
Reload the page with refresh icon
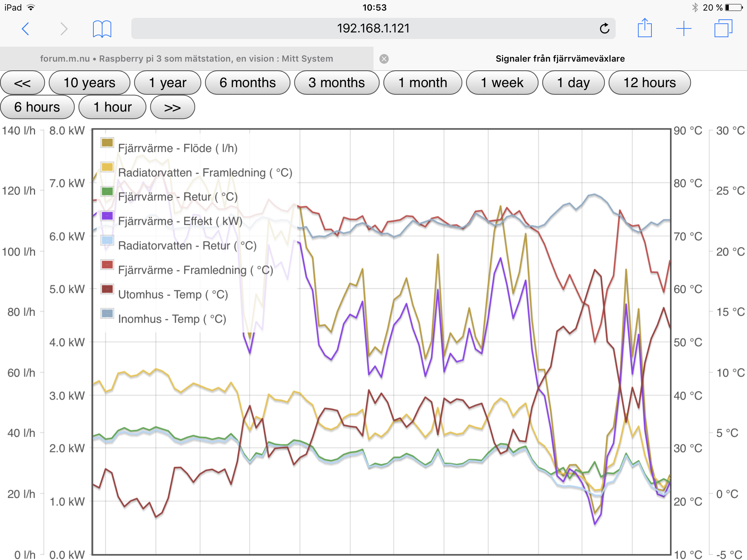pos(604,28)
